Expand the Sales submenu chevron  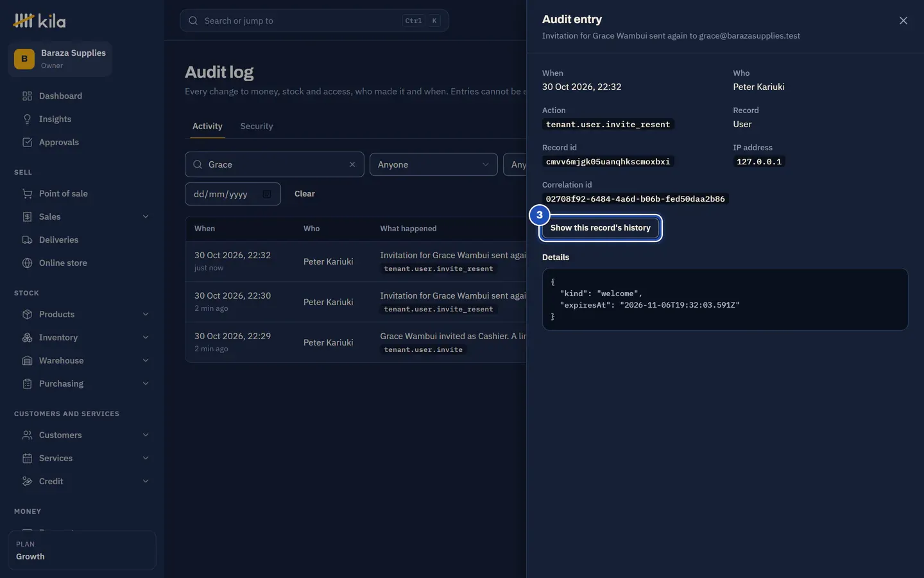[146, 216]
